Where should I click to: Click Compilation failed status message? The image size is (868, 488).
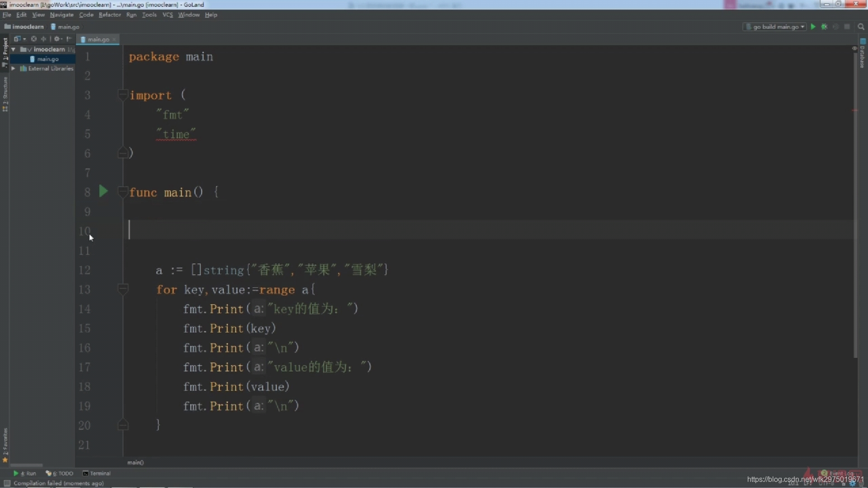point(58,483)
